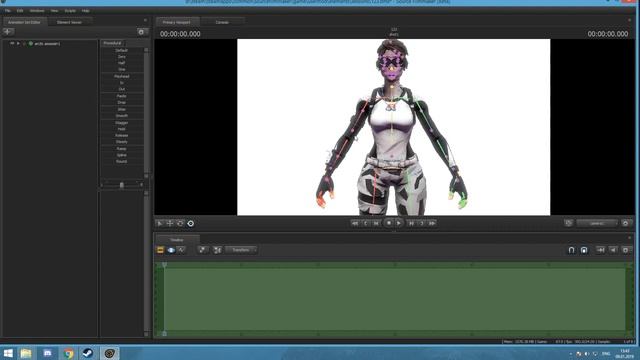Toggle lock on the animation set row
Image resolution: width=640 pixels, height=360 pixels.
pyautogui.click(x=24, y=43)
